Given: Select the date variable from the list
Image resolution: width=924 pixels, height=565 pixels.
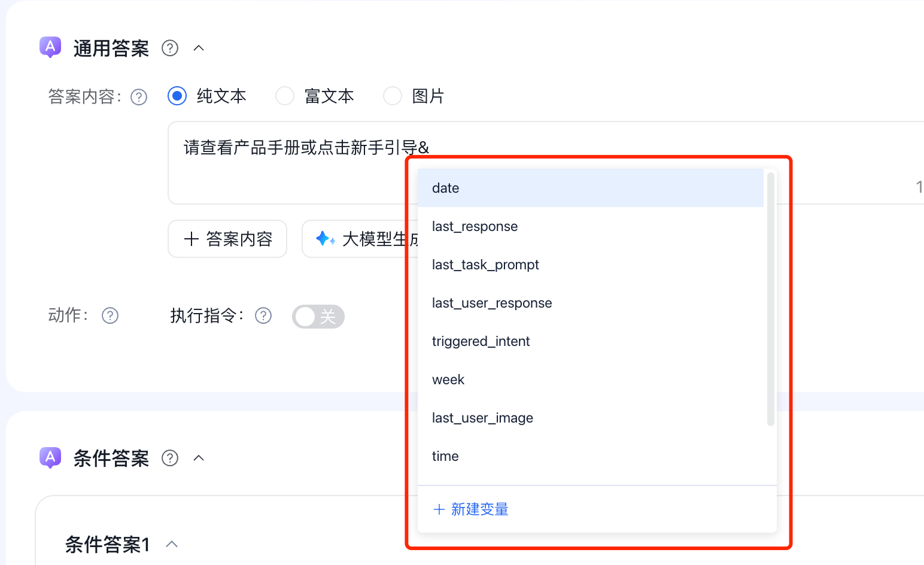Looking at the screenshot, I should [445, 187].
